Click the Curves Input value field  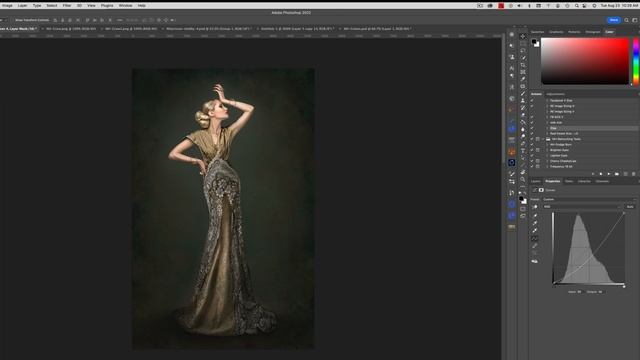(x=579, y=292)
